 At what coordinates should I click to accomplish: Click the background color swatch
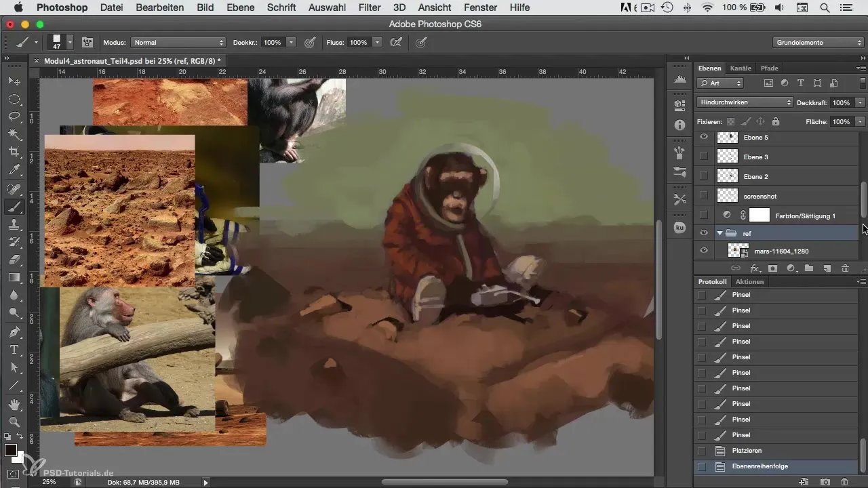[20, 457]
